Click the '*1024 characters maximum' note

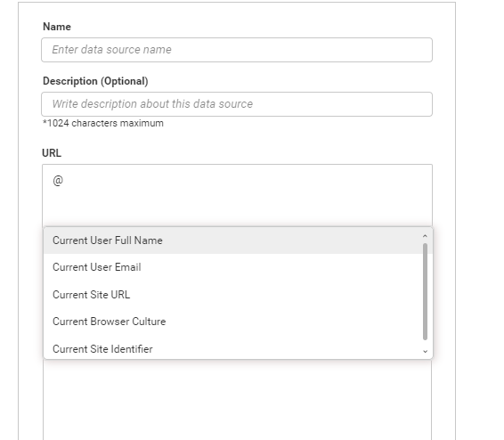click(103, 123)
